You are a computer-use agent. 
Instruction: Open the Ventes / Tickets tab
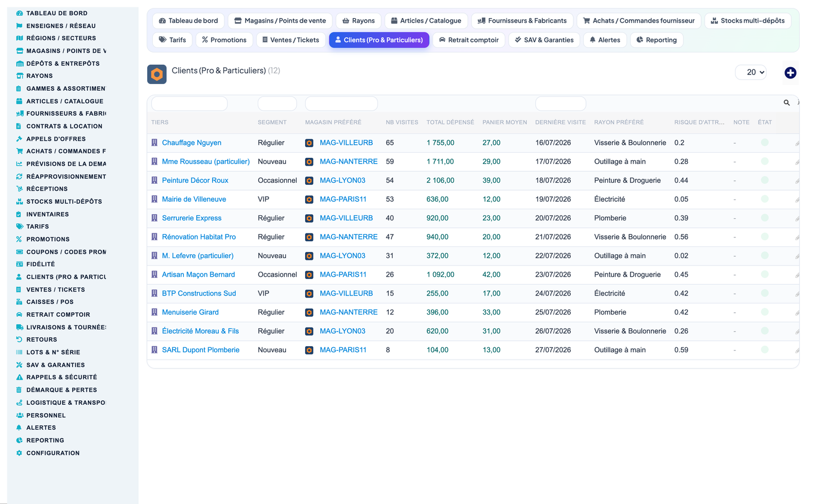[290, 40]
